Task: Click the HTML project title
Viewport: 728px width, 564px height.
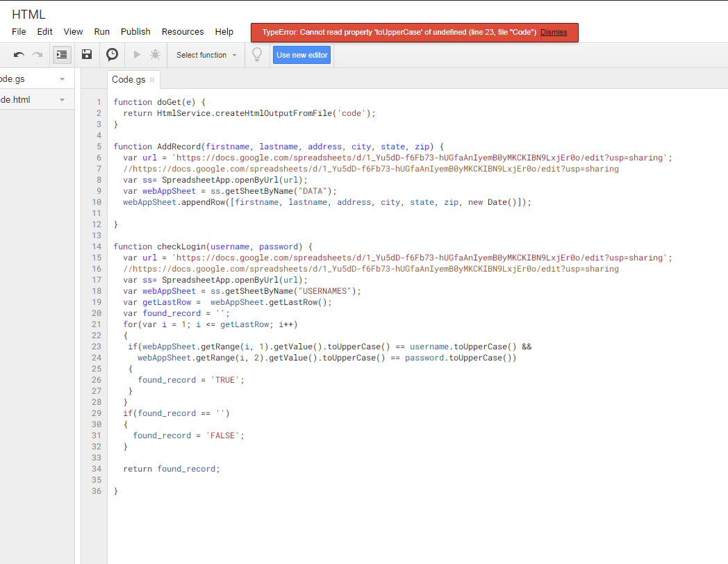Action: 28,14
